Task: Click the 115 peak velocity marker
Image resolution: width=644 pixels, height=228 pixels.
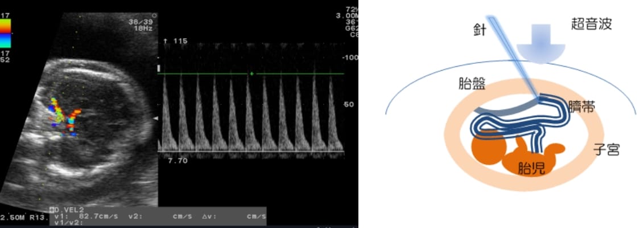Action: pyautogui.click(x=176, y=41)
